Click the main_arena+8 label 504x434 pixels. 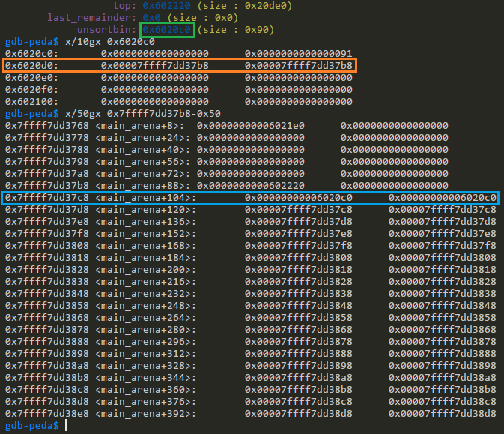pos(140,126)
